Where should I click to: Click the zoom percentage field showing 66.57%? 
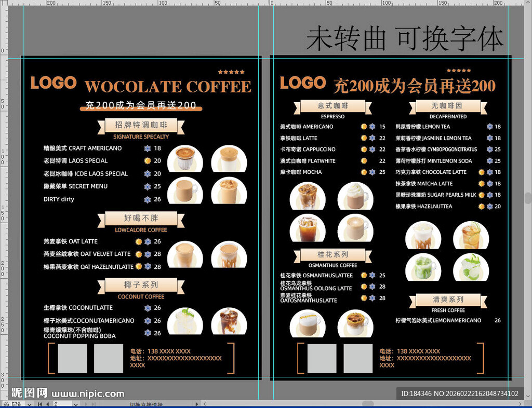point(14,404)
